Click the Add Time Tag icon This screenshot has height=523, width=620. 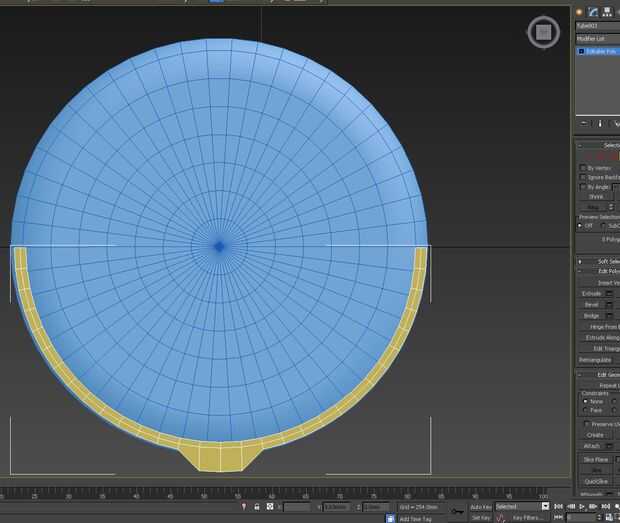click(390, 518)
